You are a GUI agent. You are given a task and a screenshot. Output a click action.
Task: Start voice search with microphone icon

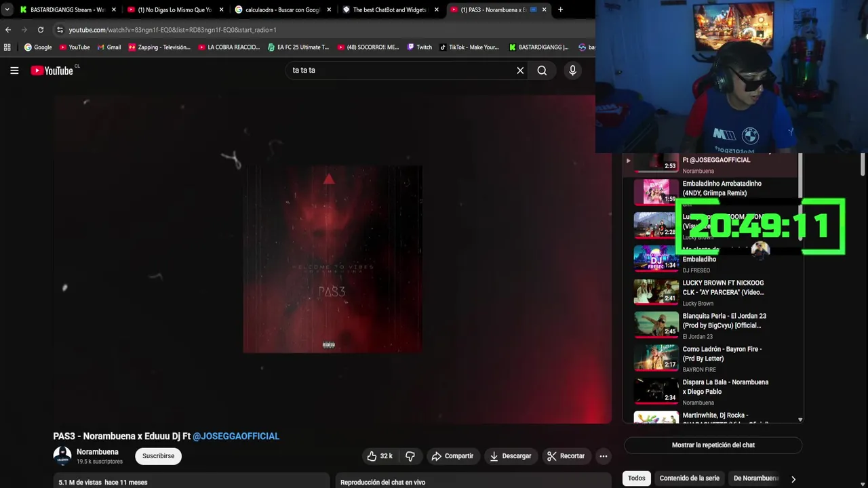(572, 70)
